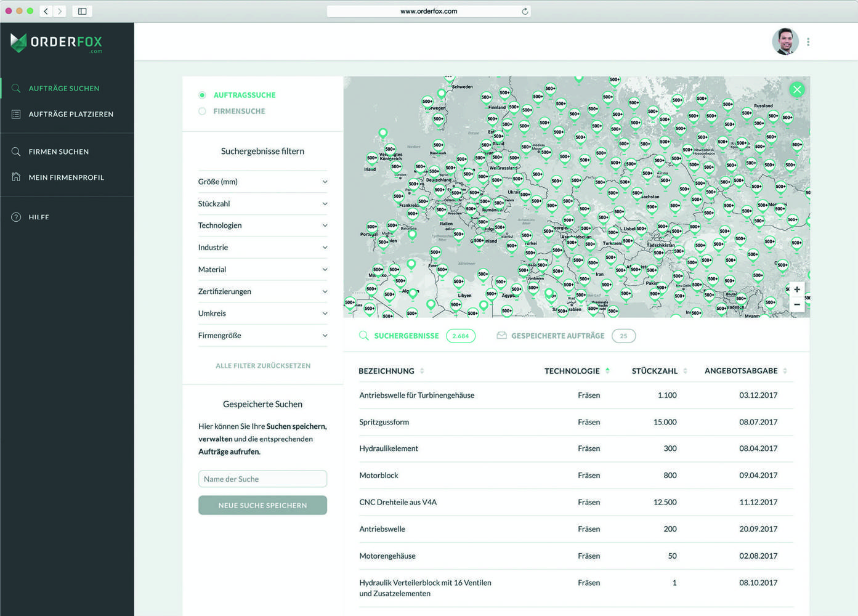
Task: Reload the page in browser address bar
Action: pyautogui.click(x=525, y=11)
